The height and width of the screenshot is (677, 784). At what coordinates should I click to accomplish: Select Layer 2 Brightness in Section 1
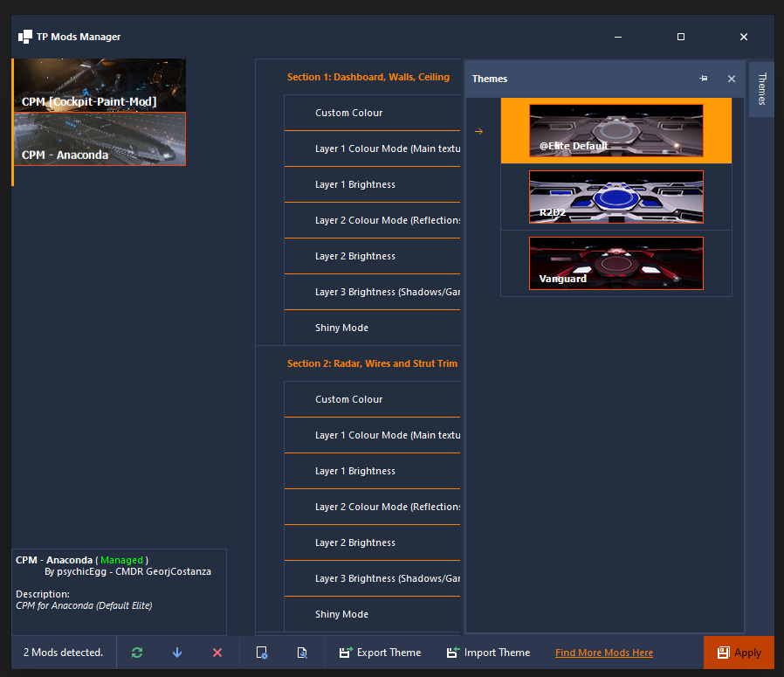372,256
